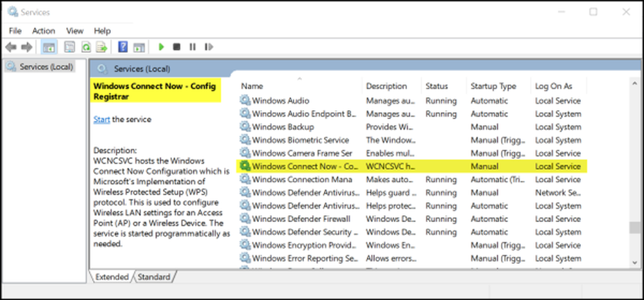Viewport: 644px width, 300px height.
Task: Select the Windows Defender Firewall name
Action: click(301, 219)
